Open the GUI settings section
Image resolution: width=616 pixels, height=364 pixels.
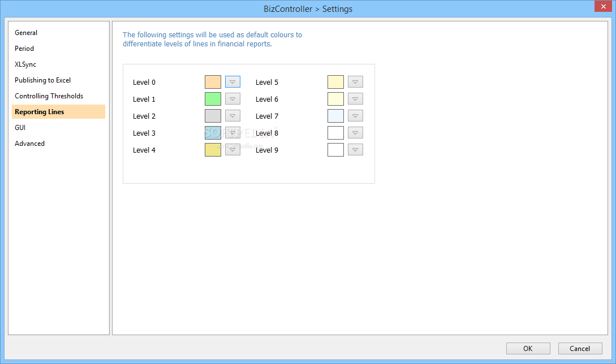[58, 128]
